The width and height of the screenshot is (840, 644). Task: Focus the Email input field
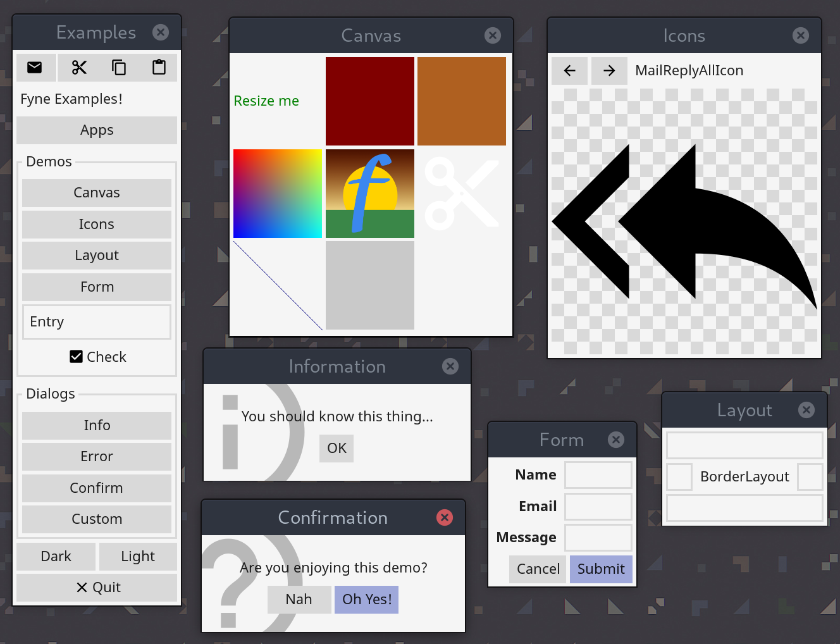click(x=598, y=506)
